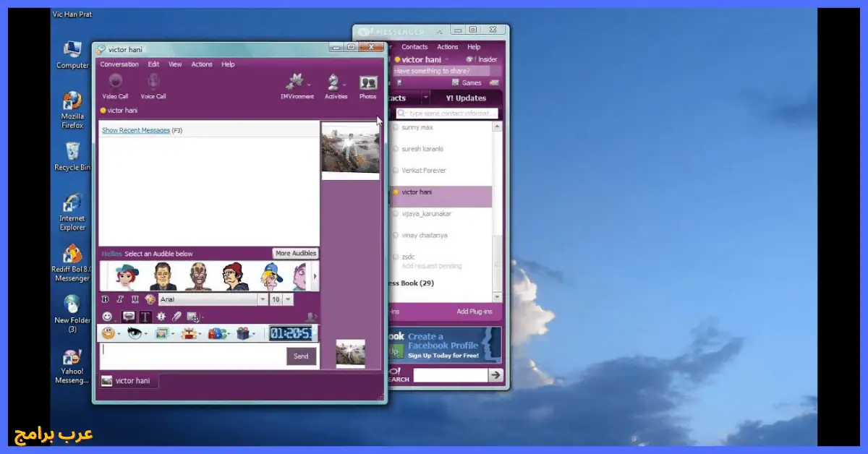Toggle the text formatting T button
868x454 pixels.
coord(145,317)
